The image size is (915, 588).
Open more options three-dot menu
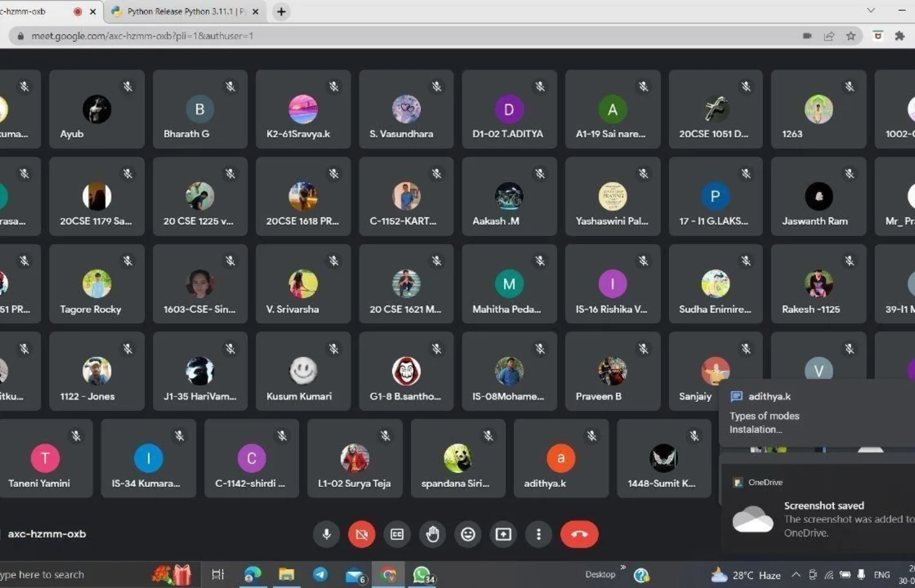(538, 534)
